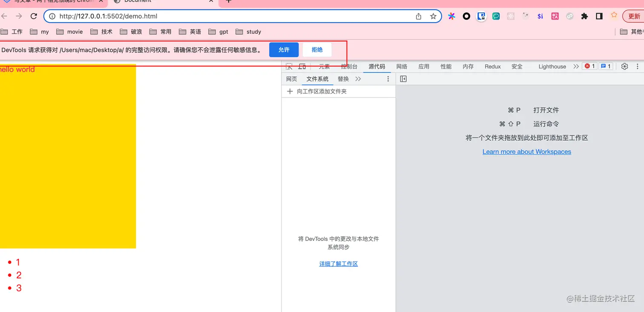Switch to the 应用 panel
Viewport: 644px width, 312px height.
tap(424, 66)
